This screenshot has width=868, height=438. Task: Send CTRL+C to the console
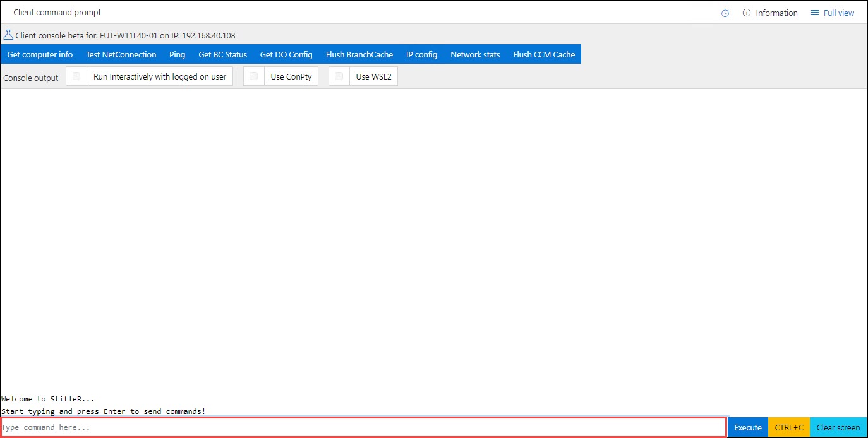tap(789, 427)
